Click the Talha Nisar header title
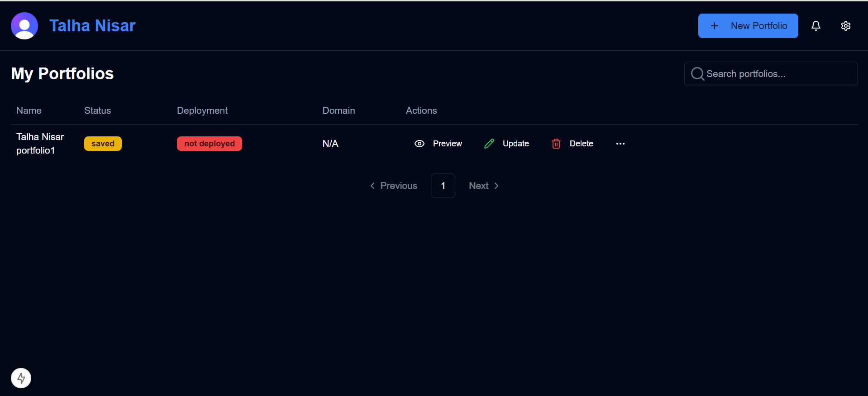 [x=92, y=26]
